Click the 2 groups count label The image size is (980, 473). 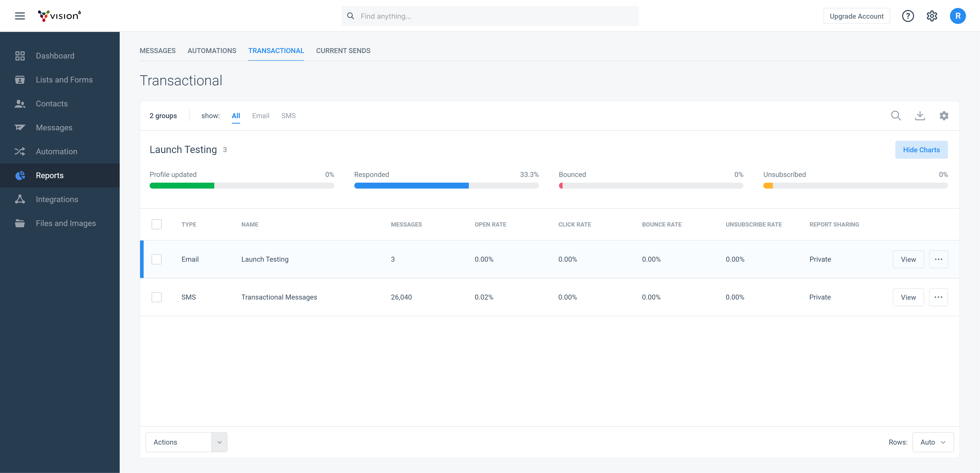point(163,116)
